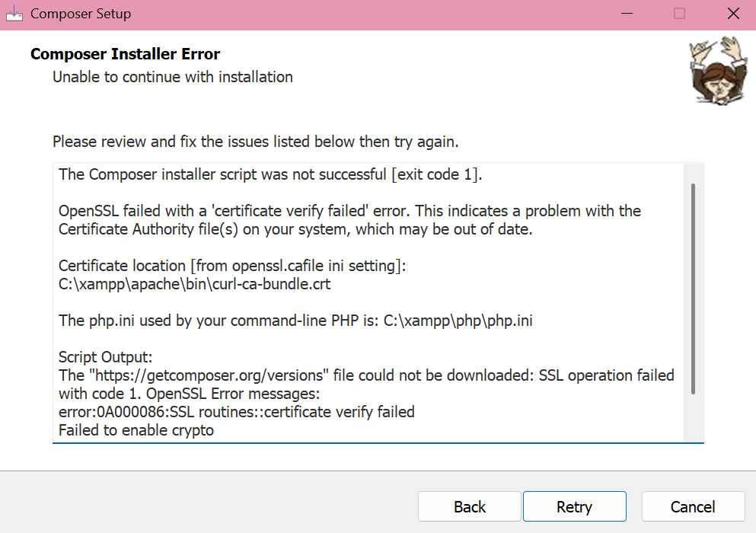Click "Please review and fix the issues" text
Screen dimensions: 756x533
click(x=256, y=142)
